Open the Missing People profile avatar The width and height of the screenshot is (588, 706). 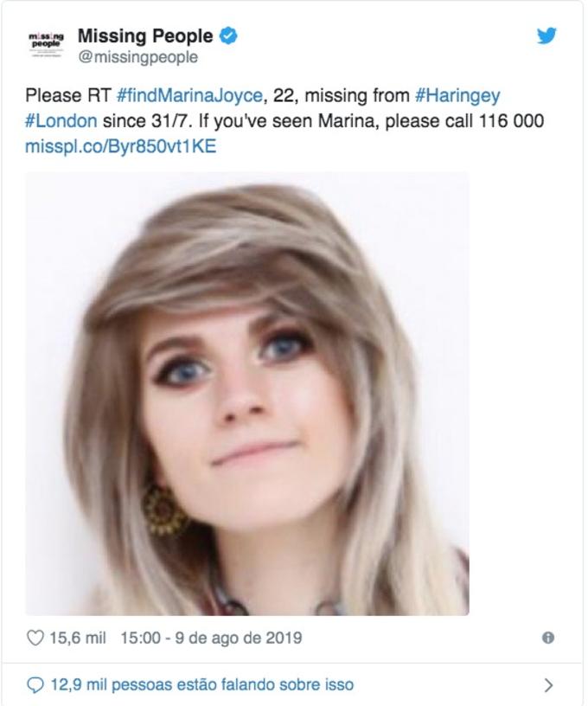click(47, 44)
